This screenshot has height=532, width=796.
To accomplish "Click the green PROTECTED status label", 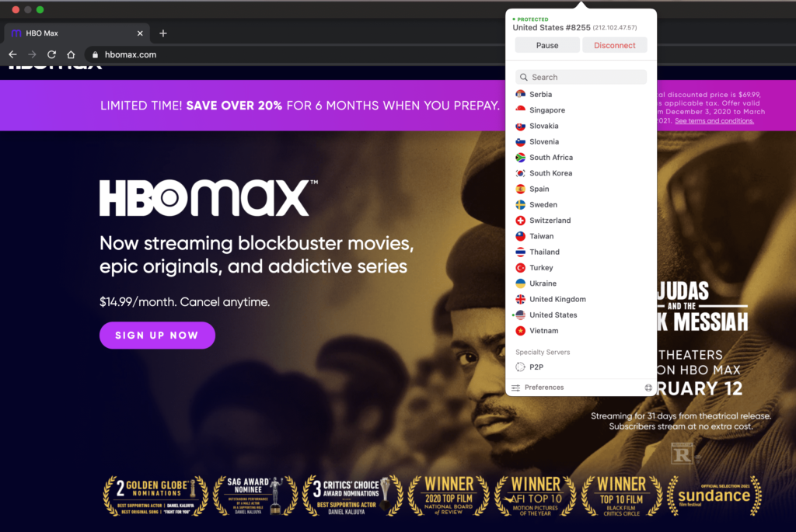I will pos(530,19).
